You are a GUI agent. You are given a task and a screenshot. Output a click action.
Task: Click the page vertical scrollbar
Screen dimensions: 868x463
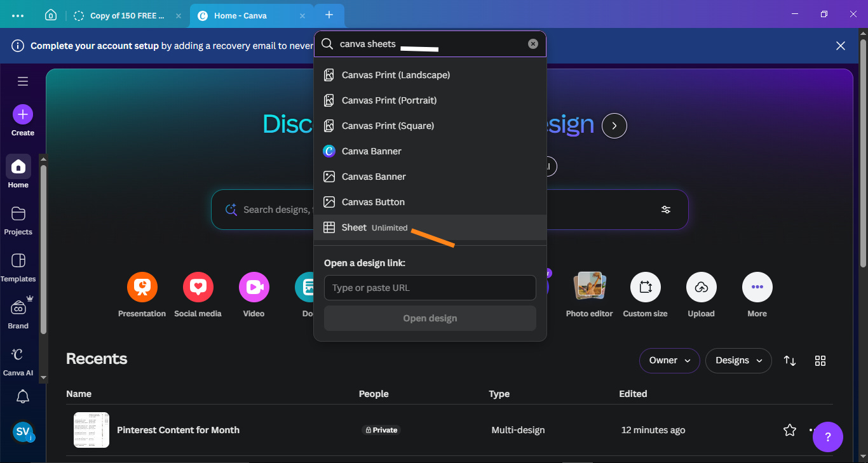(863, 152)
